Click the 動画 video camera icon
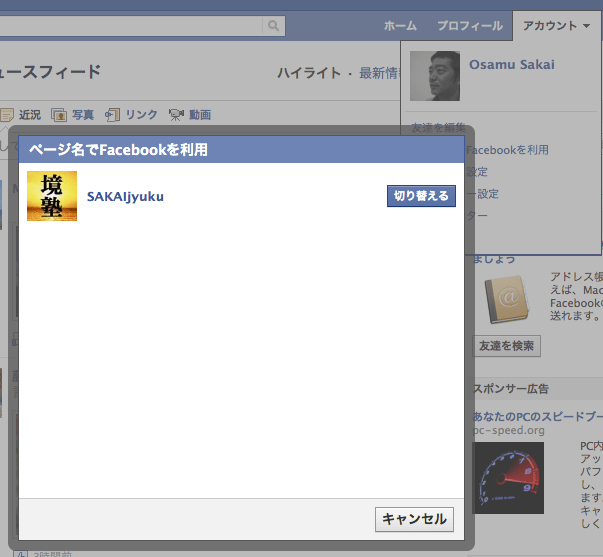Viewport: 603px width, 557px height. (176, 115)
